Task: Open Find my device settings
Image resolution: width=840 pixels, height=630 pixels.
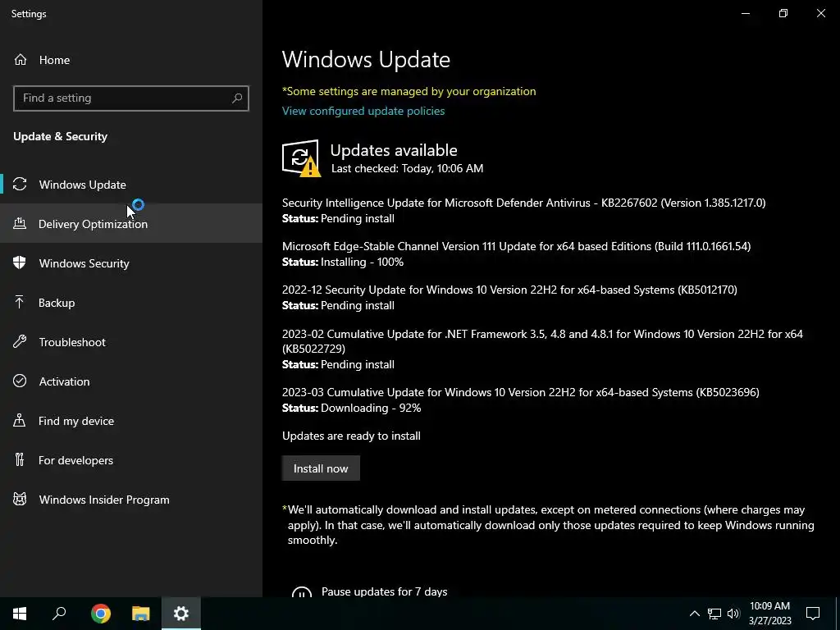Action: (131, 421)
